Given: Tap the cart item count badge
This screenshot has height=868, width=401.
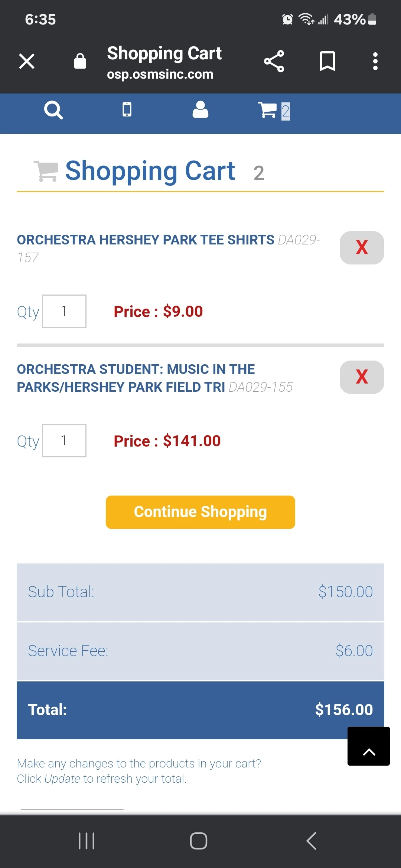Looking at the screenshot, I should point(286,111).
